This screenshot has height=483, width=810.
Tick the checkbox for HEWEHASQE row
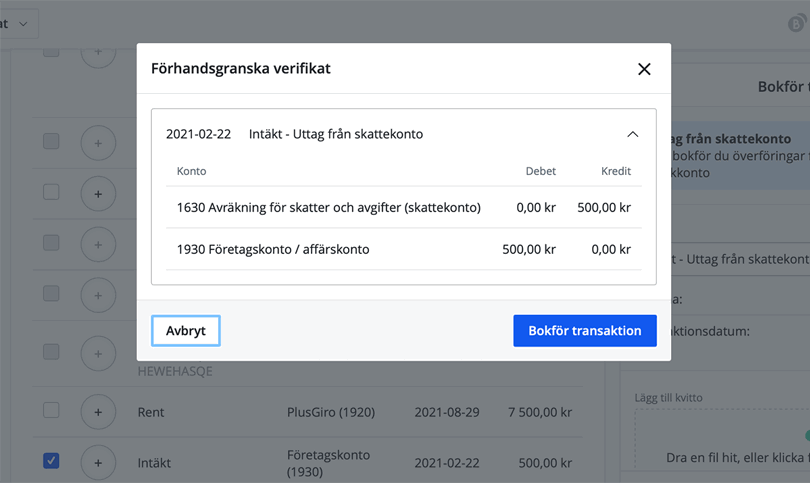pos(51,352)
